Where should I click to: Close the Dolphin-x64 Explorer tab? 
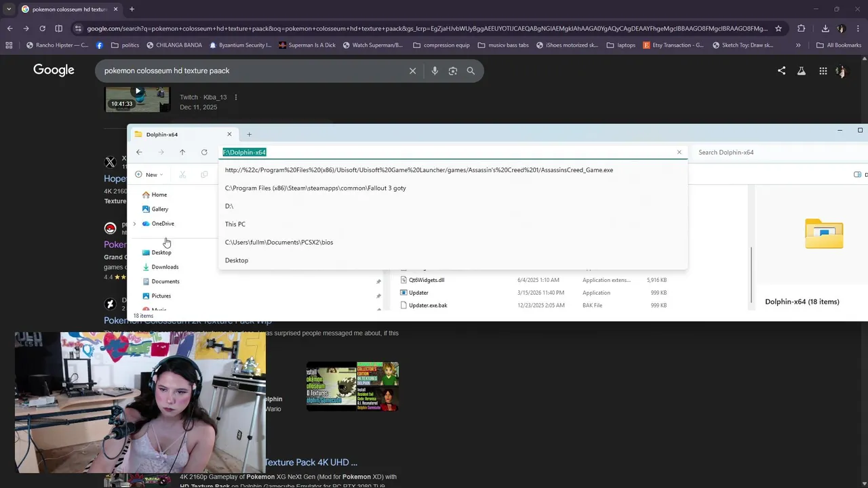229,134
